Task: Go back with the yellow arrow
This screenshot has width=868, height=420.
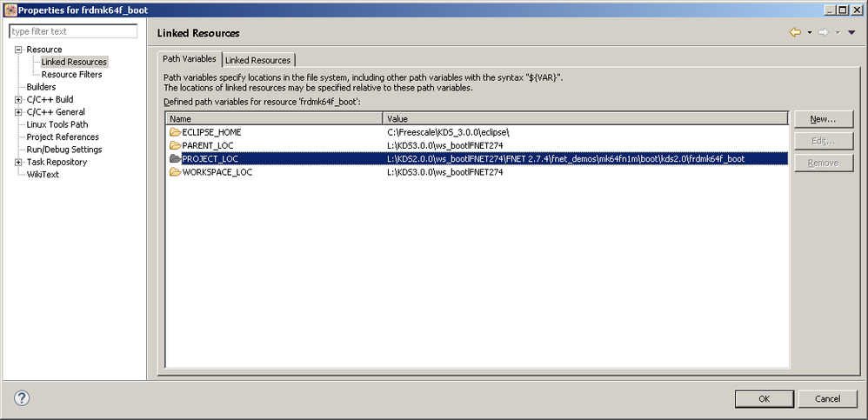Action: (796, 33)
